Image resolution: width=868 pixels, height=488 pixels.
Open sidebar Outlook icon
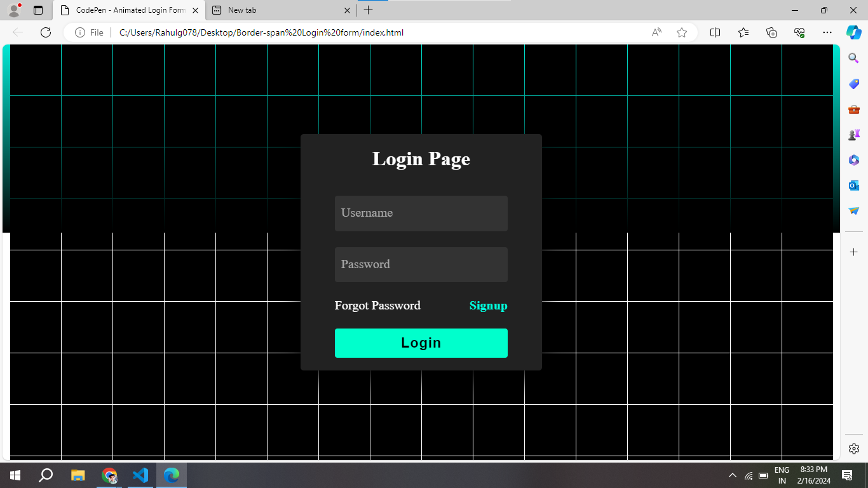tap(854, 186)
